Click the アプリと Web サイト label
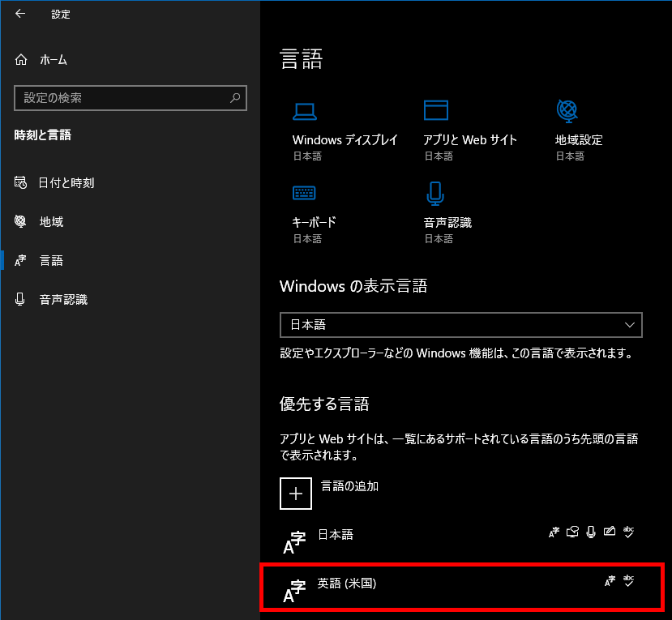The image size is (672, 620). (470, 140)
